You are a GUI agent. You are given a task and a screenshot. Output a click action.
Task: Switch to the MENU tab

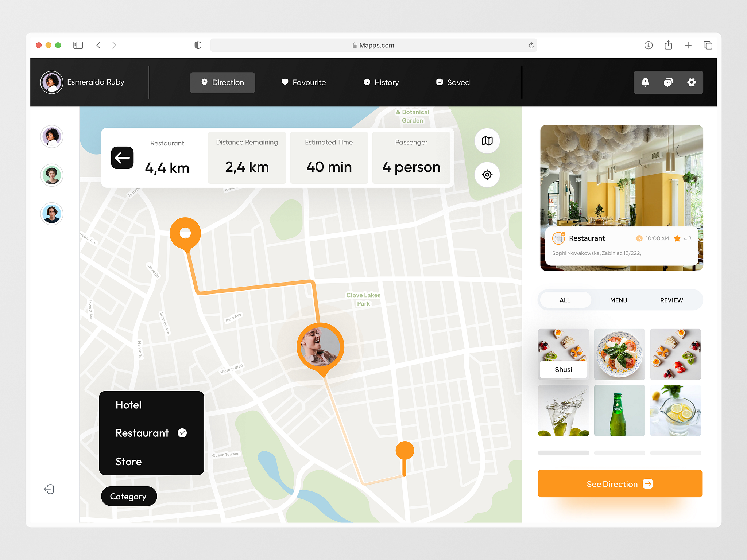point(619,300)
